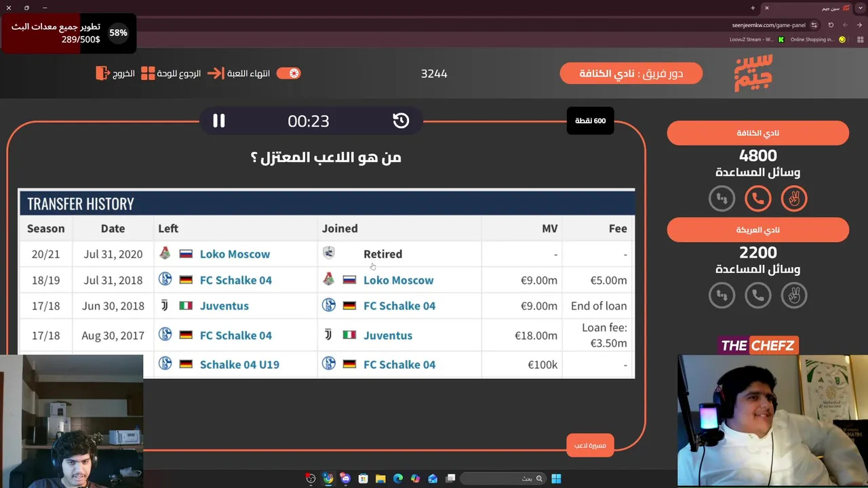Use the two-fingers help for نادي العريكة
868x488 pixels.
(x=794, y=295)
